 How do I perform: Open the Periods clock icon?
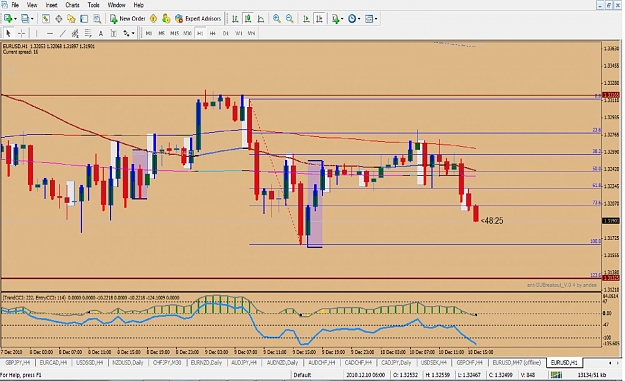pos(352,19)
